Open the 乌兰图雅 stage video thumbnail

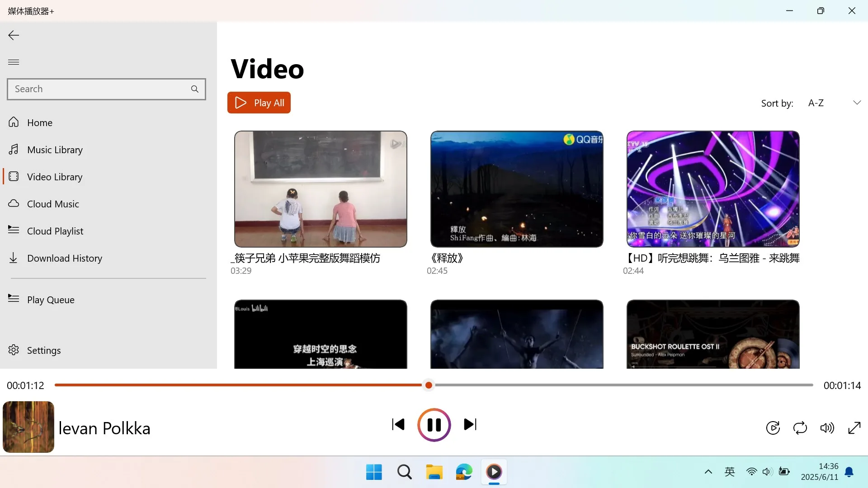pyautogui.click(x=713, y=189)
